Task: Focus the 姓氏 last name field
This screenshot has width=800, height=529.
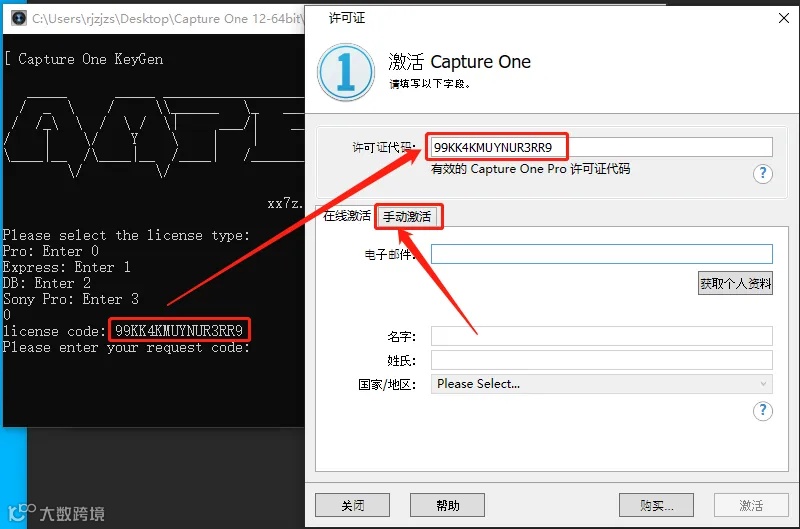Action: (x=602, y=360)
